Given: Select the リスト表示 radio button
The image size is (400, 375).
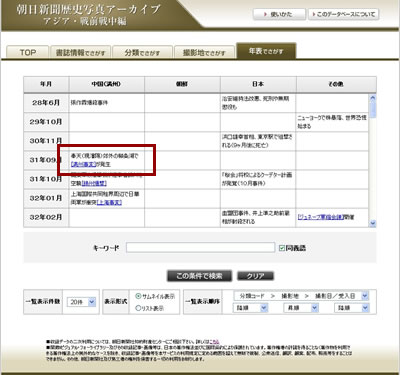Looking at the screenshot, I should pos(138,308).
